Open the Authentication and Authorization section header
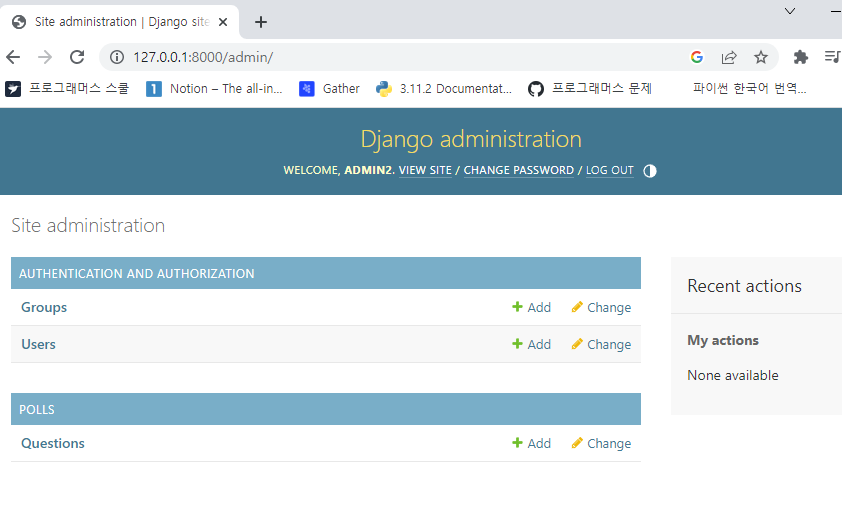Image resolution: width=842 pixels, height=506 pixels. [136, 273]
